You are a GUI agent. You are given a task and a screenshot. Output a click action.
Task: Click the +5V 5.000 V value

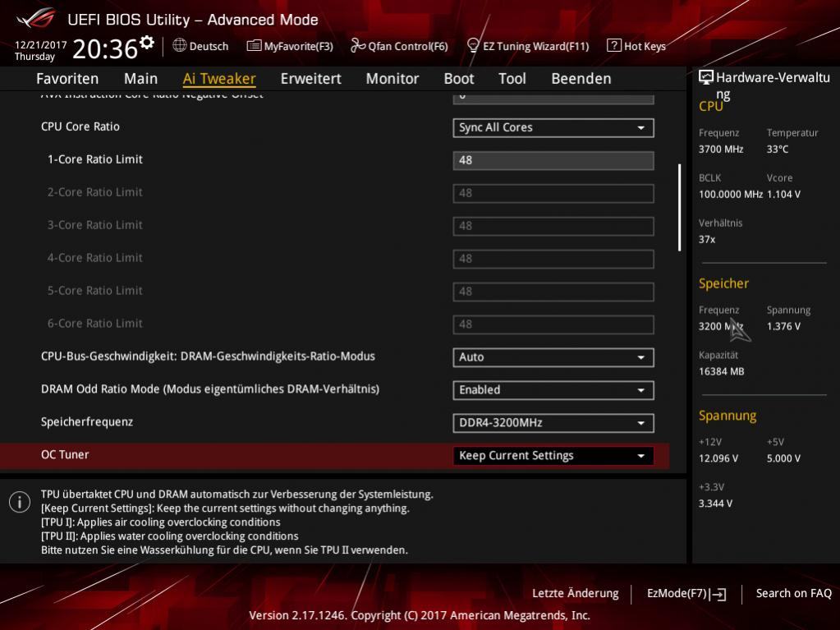(783, 458)
